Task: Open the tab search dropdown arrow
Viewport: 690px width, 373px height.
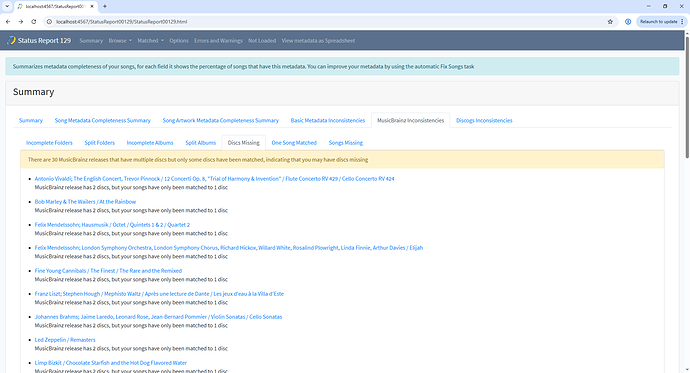Action: [x=7, y=6]
